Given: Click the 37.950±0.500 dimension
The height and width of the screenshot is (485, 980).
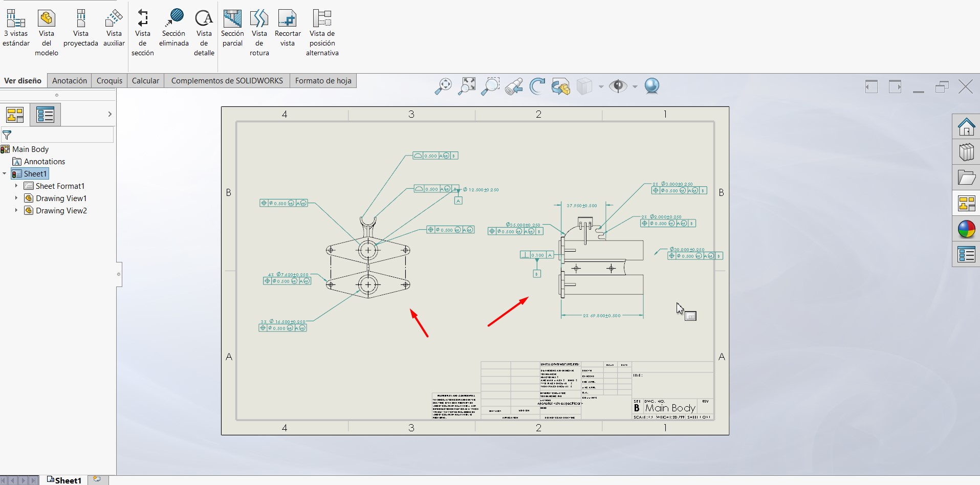Looking at the screenshot, I should [x=582, y=206].
